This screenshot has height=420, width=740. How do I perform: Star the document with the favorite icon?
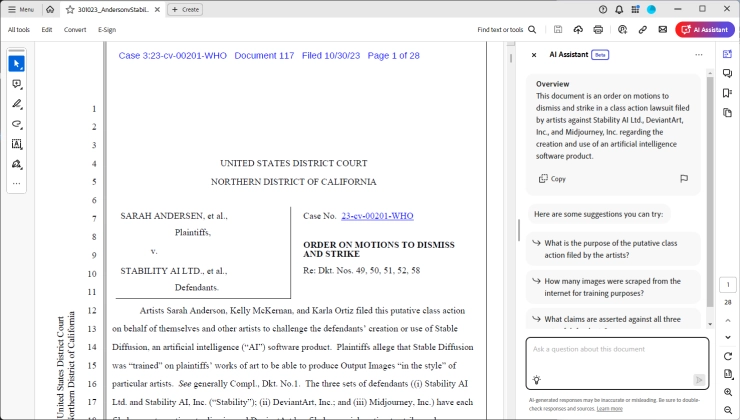pos(70,9)
